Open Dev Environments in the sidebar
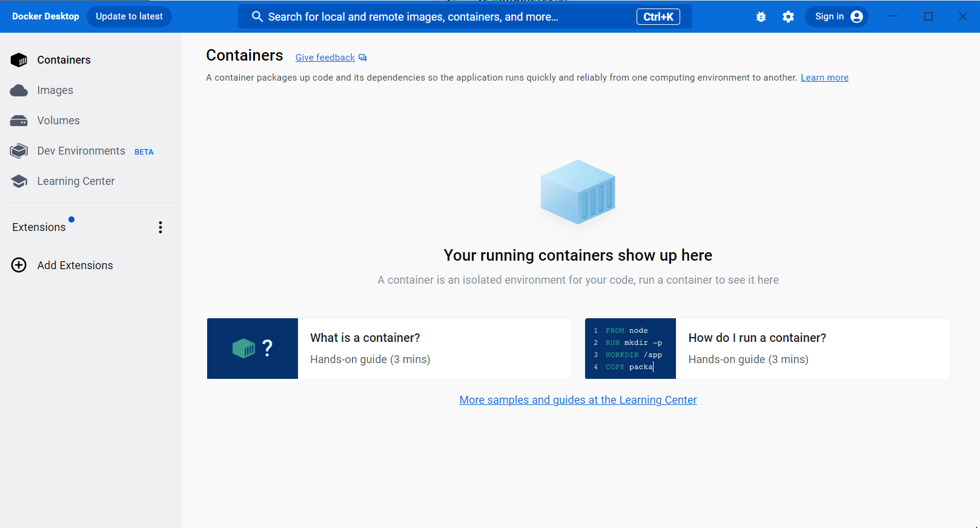This screenshot has height=528, width=980. 91,151
